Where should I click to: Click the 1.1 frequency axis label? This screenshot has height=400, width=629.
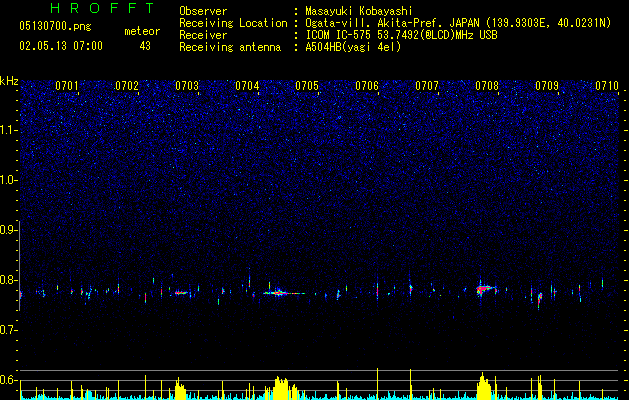click(x=8, y=130)
